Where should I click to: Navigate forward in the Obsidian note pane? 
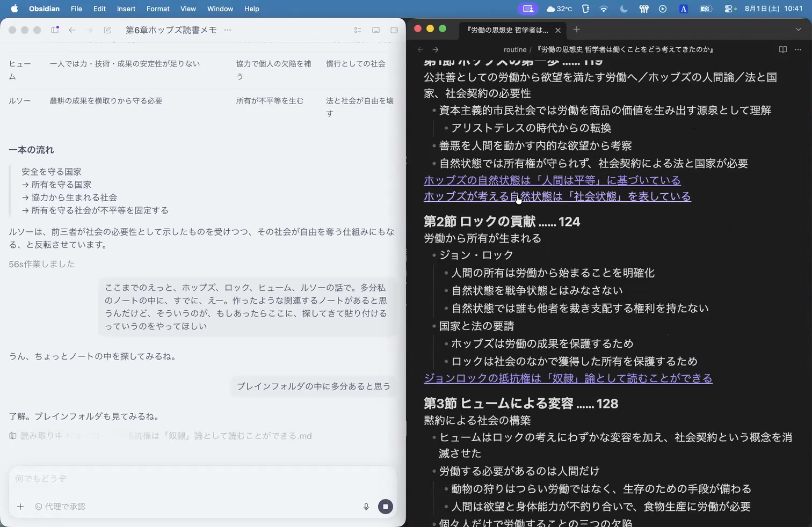point(436,49)
